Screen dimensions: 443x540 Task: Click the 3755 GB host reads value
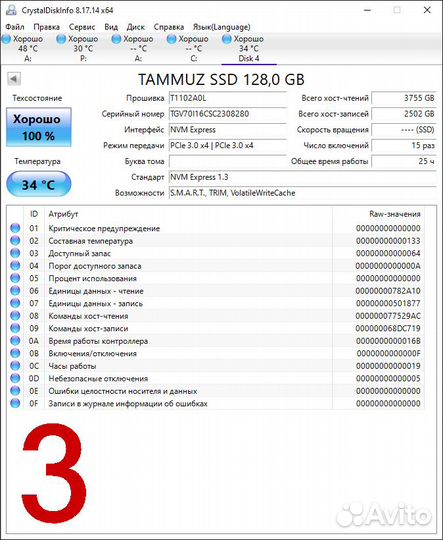404,98
